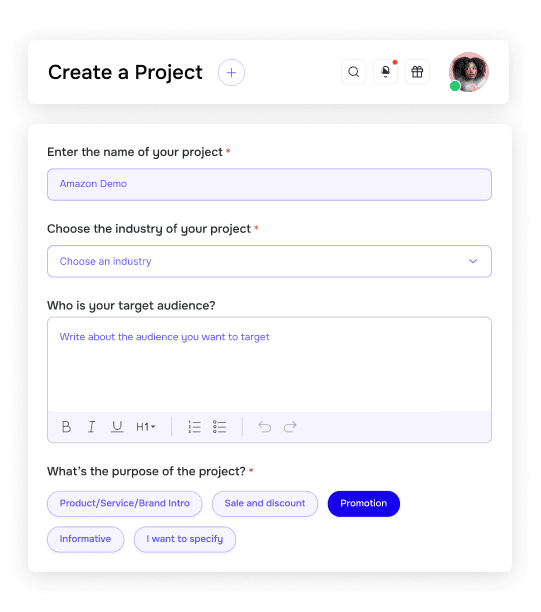
Task: Choose the Product/Service/Brand Intro option
Action: [125, 503]
